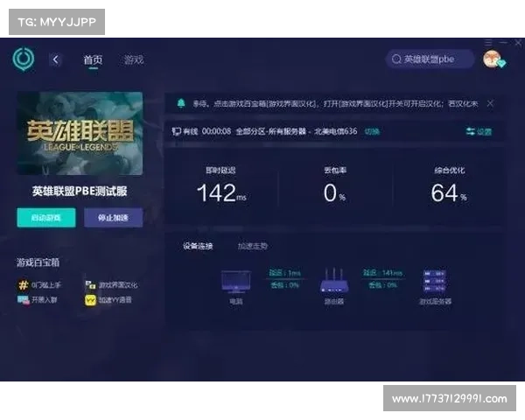525x420 pixels.
Task: Select the 加速走势 tab
Action: pyautogui.click(x=253, y=246)
